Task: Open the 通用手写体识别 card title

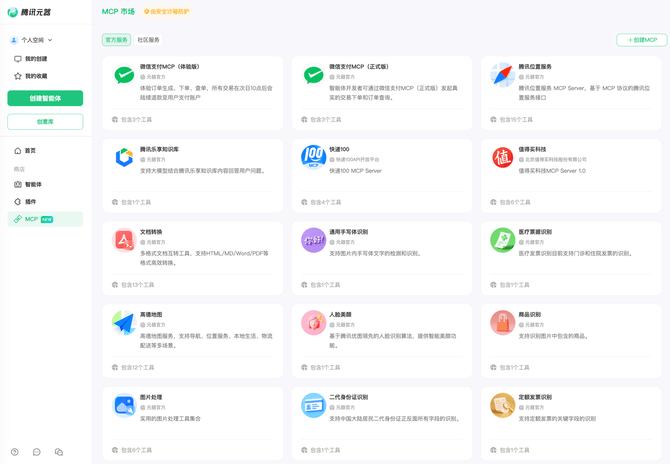Action: [349, 232]
